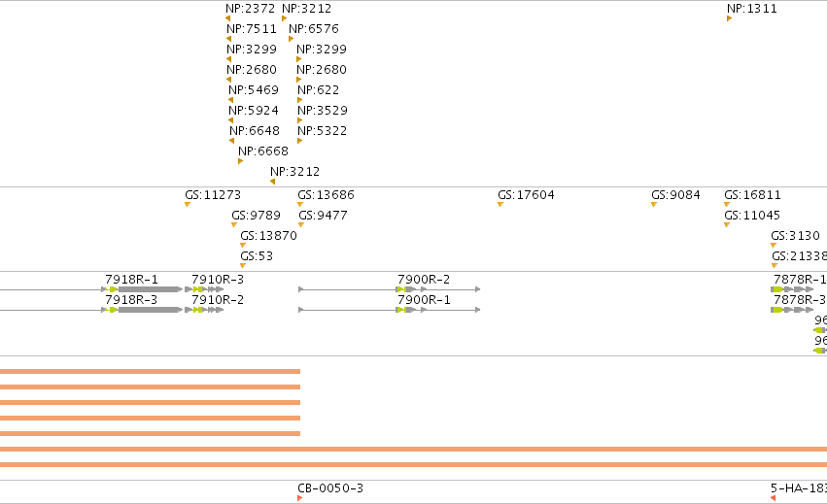Click the GS:9084 triangle marker
This screenshot has height=504, width=827.
[x=653, y=205]
